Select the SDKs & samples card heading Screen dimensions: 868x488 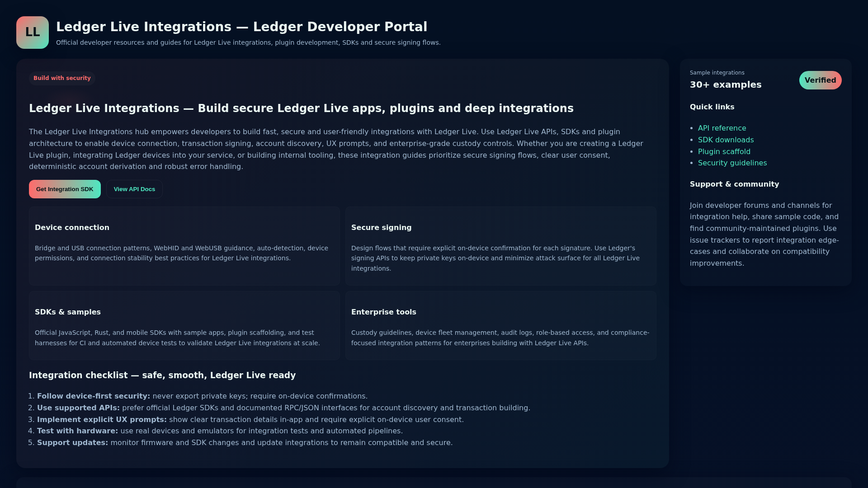(68, 312)
